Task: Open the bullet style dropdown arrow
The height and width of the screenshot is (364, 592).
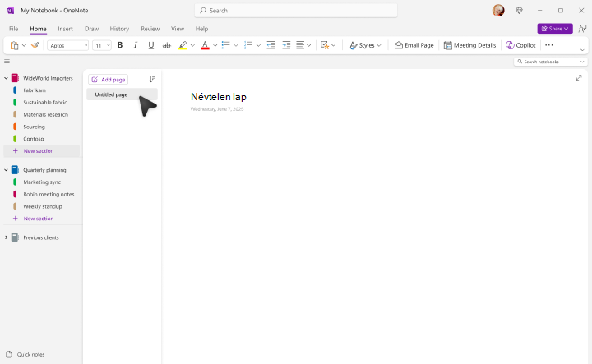Action: 236,46
